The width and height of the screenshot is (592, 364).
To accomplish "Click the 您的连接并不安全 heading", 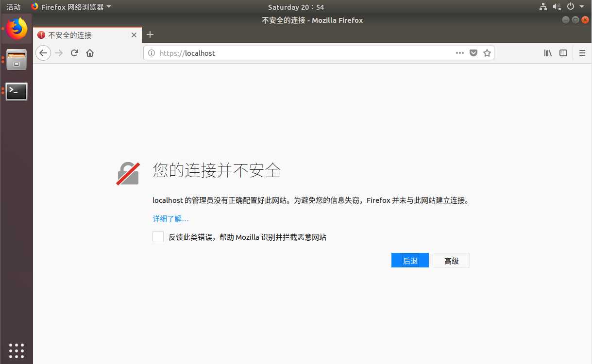I will pyautogui.click(x=217, y=170).
